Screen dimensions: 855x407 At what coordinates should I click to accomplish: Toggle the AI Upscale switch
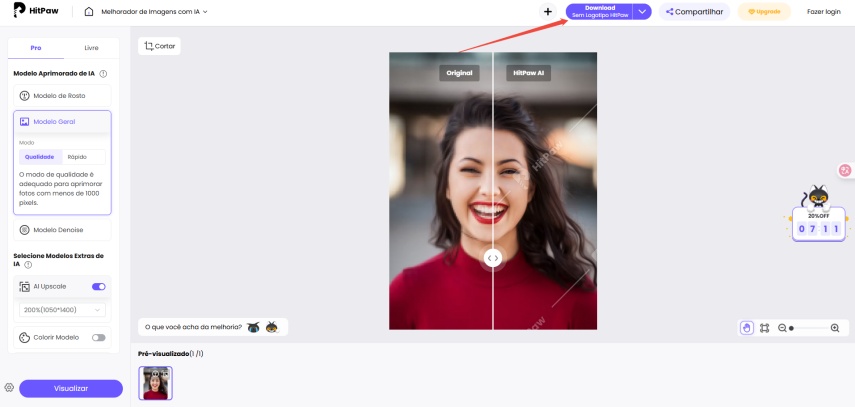(99, 286)
